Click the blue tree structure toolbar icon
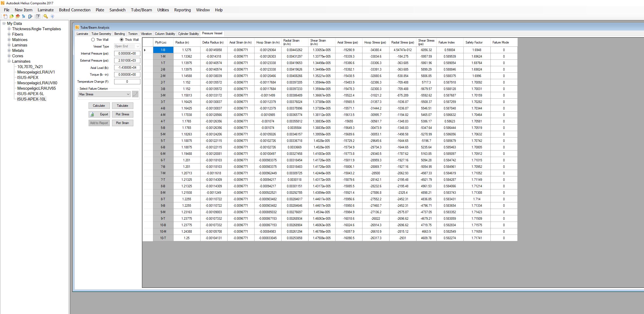The height and width of the screenshot is (314, 644). [24, 16]
